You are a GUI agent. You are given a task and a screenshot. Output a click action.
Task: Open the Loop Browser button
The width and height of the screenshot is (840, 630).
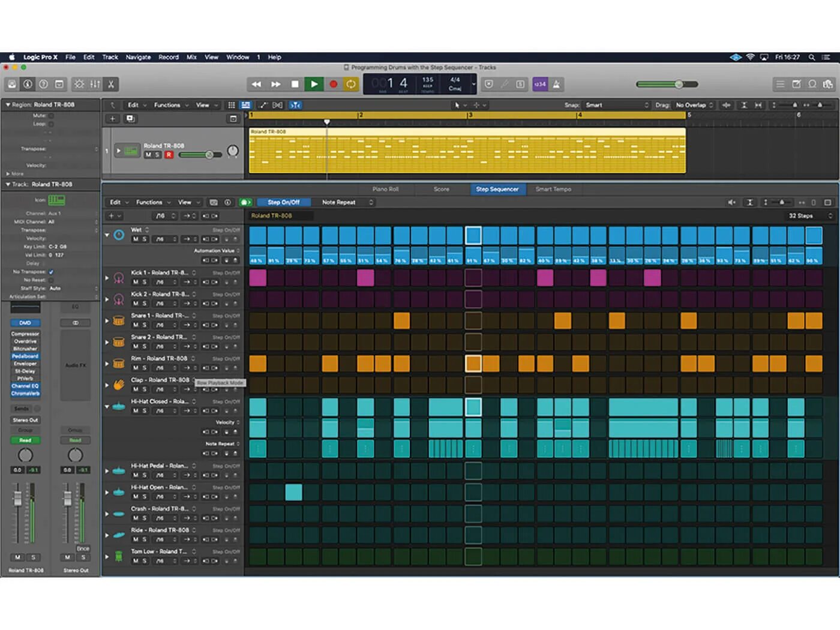tap(812, 84)
